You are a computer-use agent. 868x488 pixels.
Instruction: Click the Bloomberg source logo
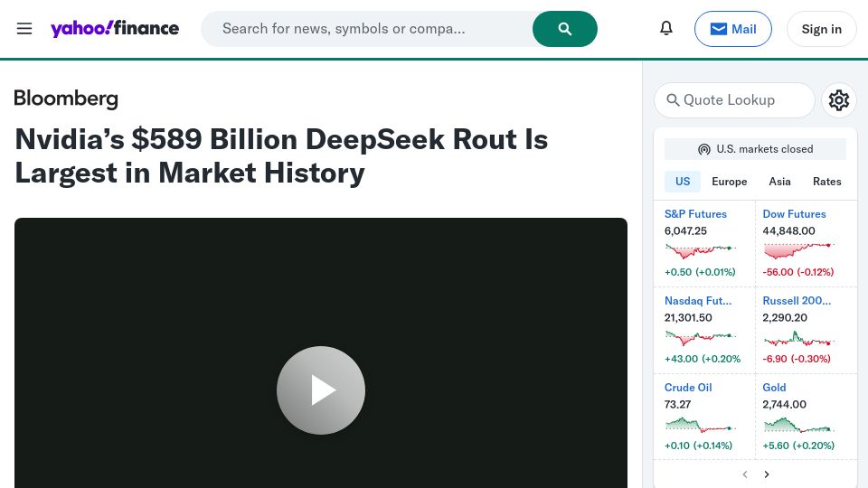[66, 99]
